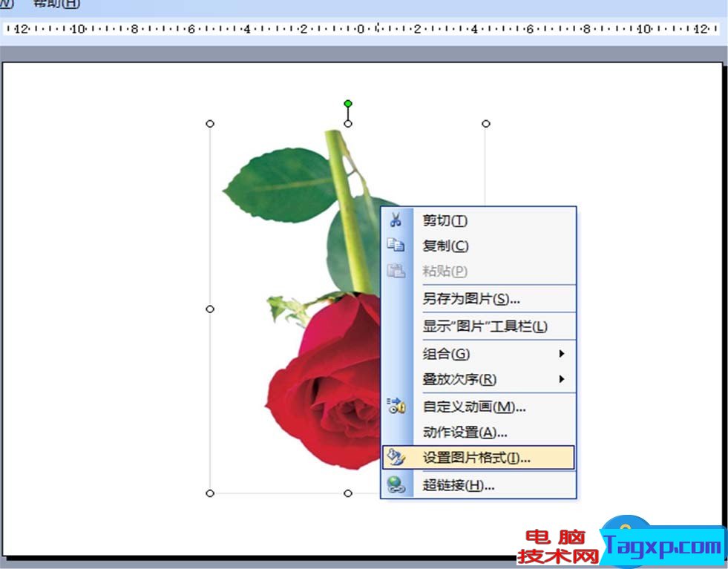Click the zero mark on horizontal ruler
728x569 pixels.
pyautogui.click(x=361, y=30)
